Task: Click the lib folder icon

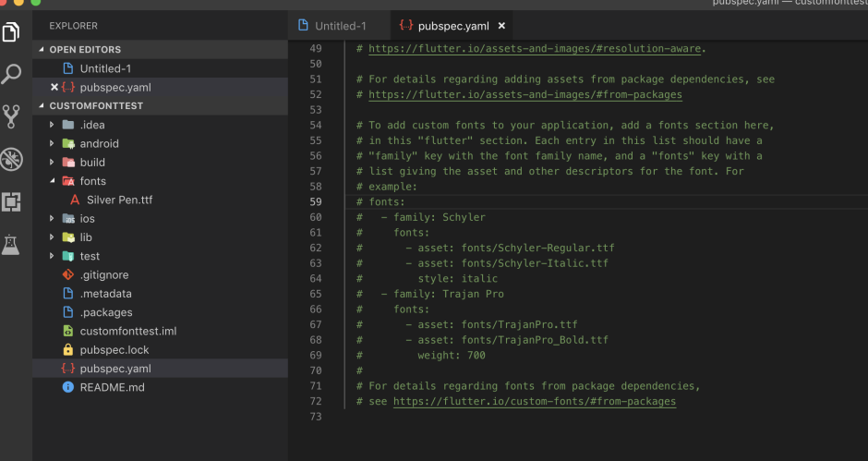Action: (68, 237)
